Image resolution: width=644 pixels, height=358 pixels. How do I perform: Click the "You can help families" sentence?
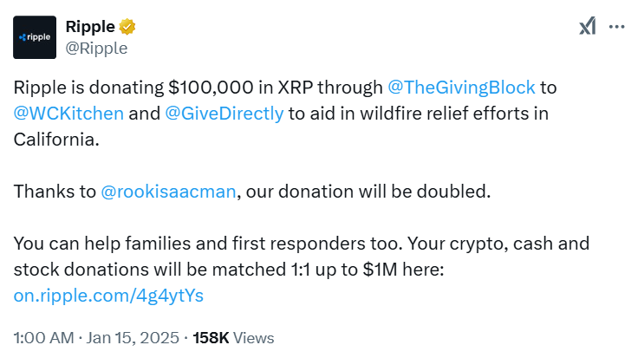(208, 244)
